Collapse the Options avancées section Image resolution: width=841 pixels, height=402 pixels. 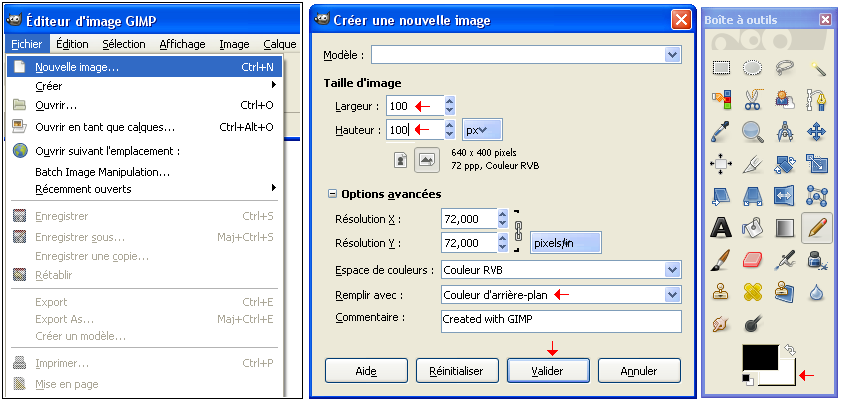333,194
